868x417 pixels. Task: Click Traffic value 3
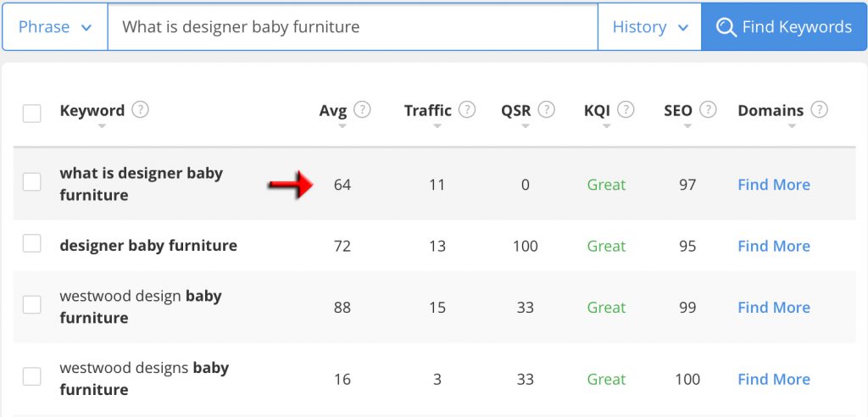[437, 380]
